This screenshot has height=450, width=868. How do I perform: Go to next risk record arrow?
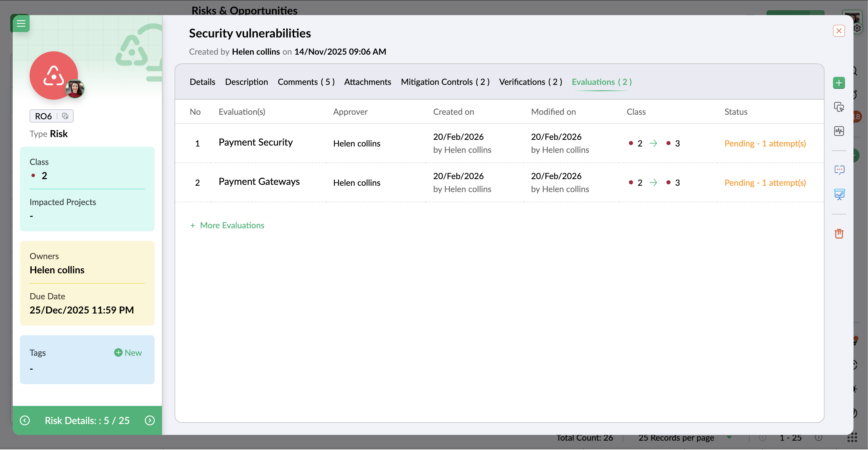pyautogui.click(x=149, y=420)
